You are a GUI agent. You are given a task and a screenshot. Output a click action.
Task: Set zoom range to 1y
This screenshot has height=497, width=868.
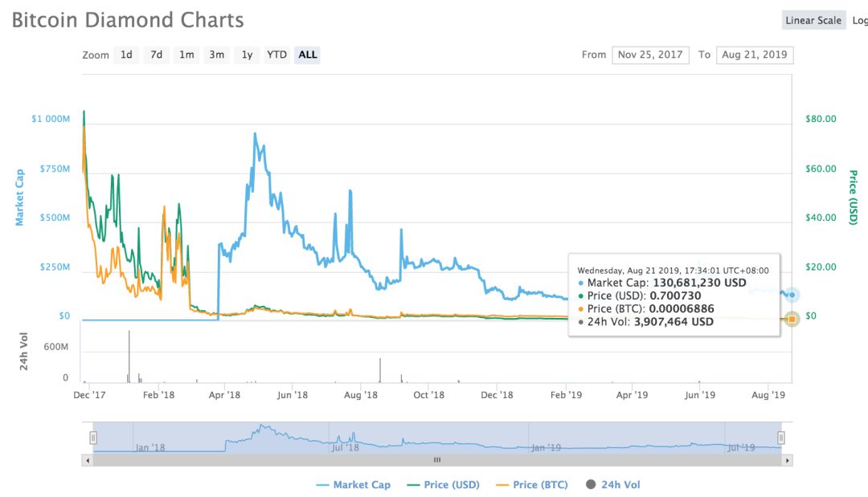click(247, 55)
